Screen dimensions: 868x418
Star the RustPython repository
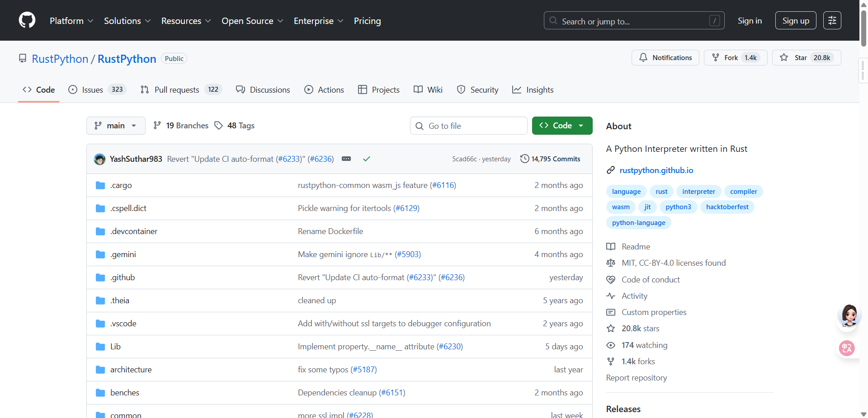[x=807, y=58]
